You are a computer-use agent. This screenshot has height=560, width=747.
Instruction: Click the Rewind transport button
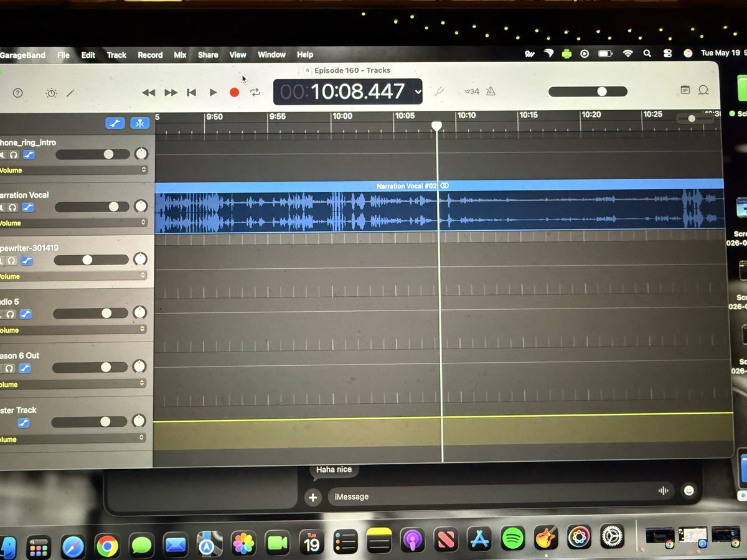tap(148, 93)
